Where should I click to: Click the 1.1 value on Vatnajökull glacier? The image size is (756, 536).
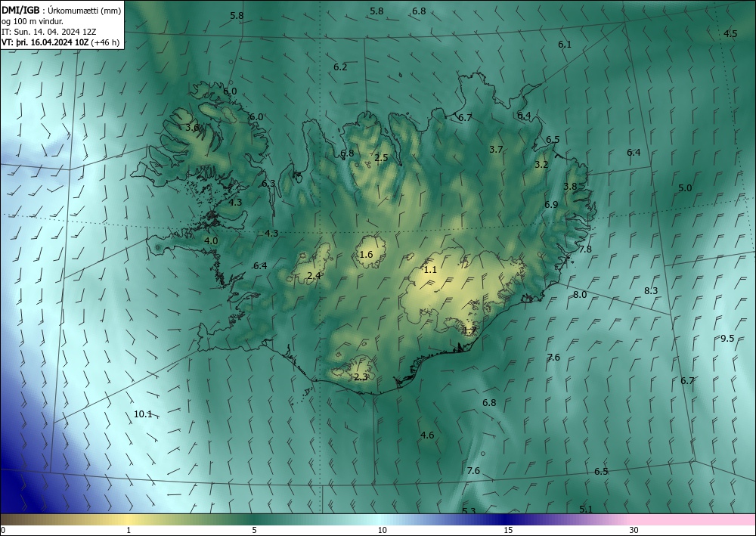pos(430,270)
